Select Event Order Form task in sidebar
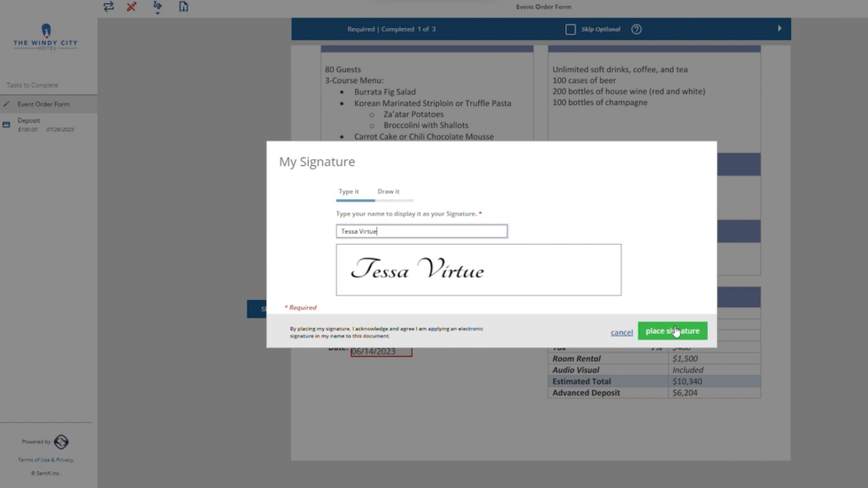 [x=43, y=104]
